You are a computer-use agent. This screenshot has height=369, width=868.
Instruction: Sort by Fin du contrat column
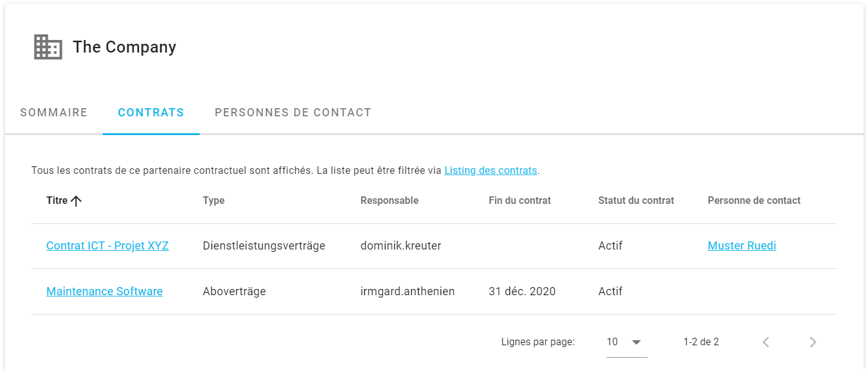pos(519,201)
